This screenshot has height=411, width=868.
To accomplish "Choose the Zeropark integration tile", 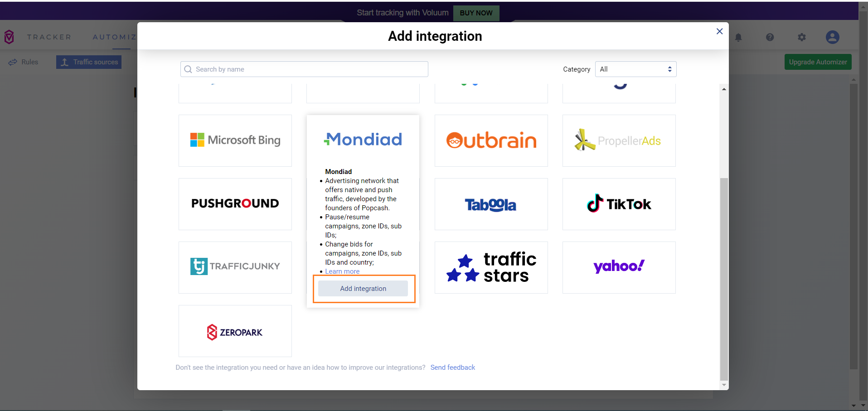I will [x=235, y=331].
